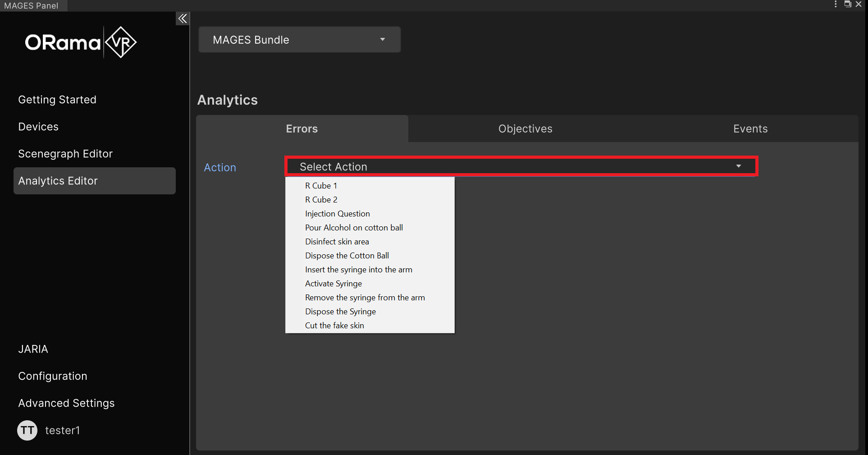
Task: Select the Errors tab
Action: 301,129
